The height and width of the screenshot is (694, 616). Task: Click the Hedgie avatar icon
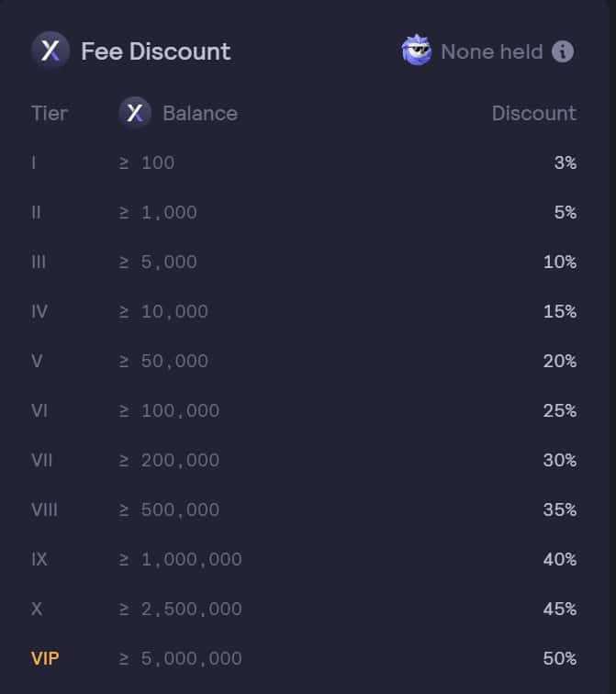point(417,50)
